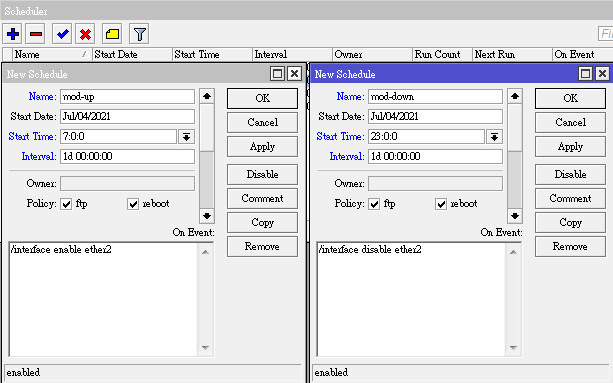Click the Name field containing mod-up
The image size is (613, 383).
click(127, 97)
